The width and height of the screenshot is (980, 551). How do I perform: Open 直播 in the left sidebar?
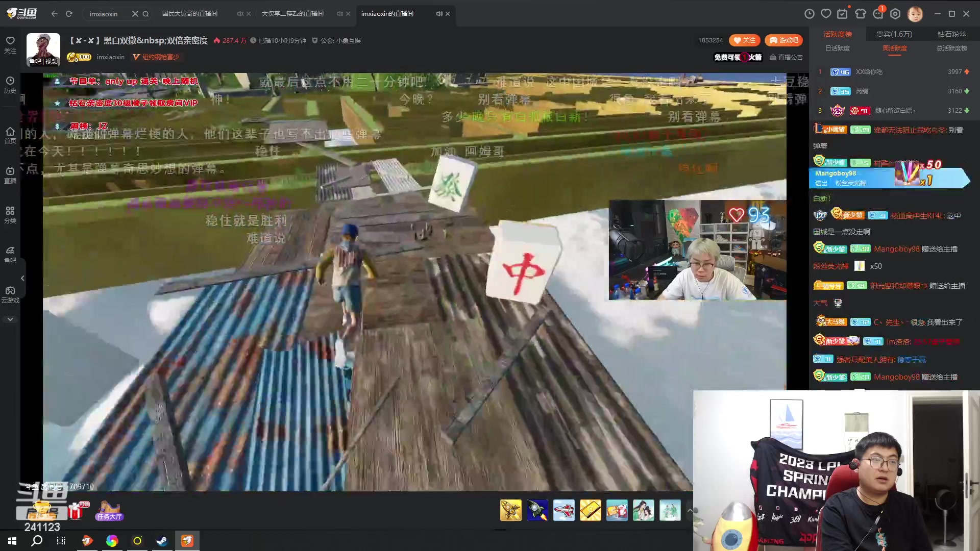pyautogui.click(x=10, y=175)
